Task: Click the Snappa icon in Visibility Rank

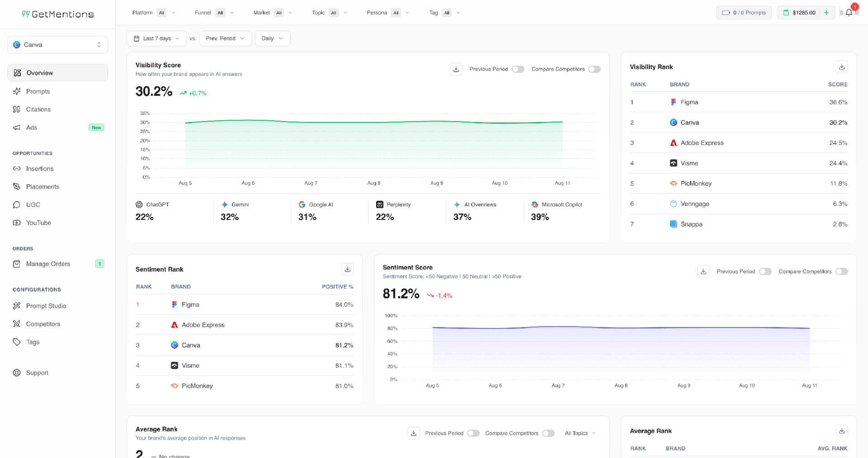Action: pyautogui.click(x=674, y=224)
